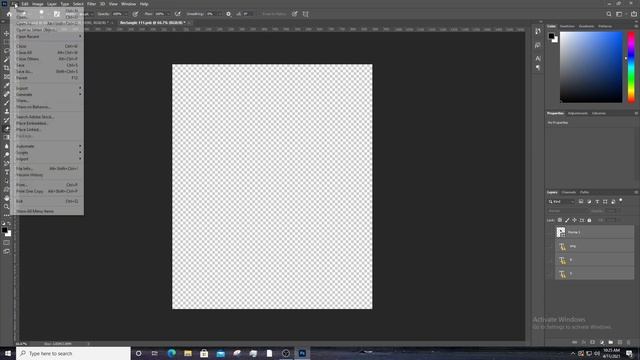
Task: Click the Share icon at top right
Action: (633, 14)
